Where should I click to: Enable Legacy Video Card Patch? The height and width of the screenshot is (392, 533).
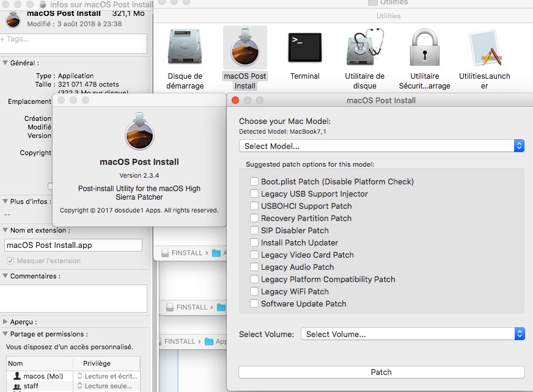click(x=254, y=255)
